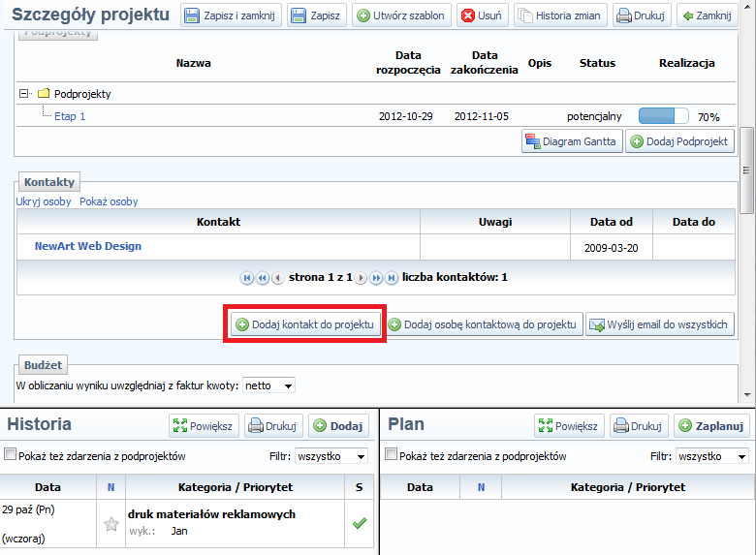
Task: Click the first page pagination arrow icon
Action: 247,278
